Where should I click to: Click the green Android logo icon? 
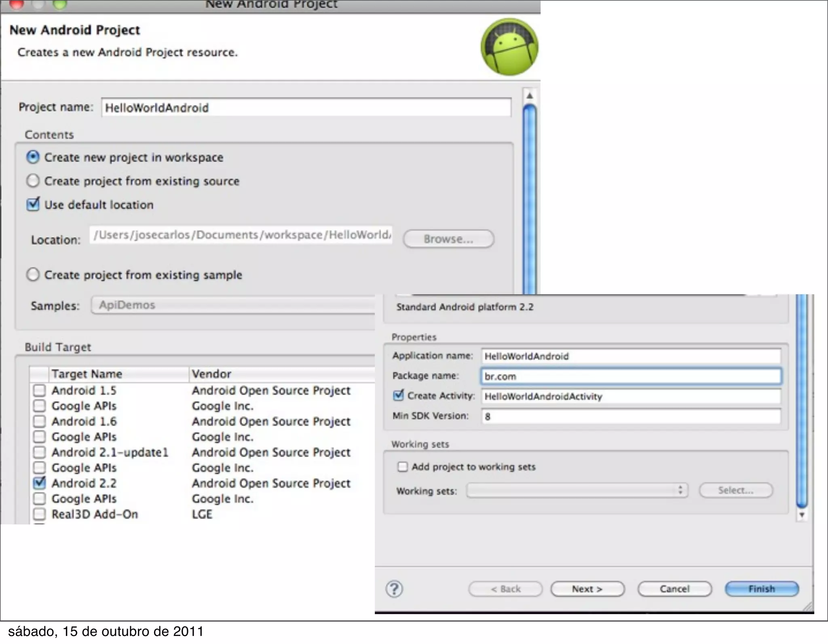click(509, 47)
